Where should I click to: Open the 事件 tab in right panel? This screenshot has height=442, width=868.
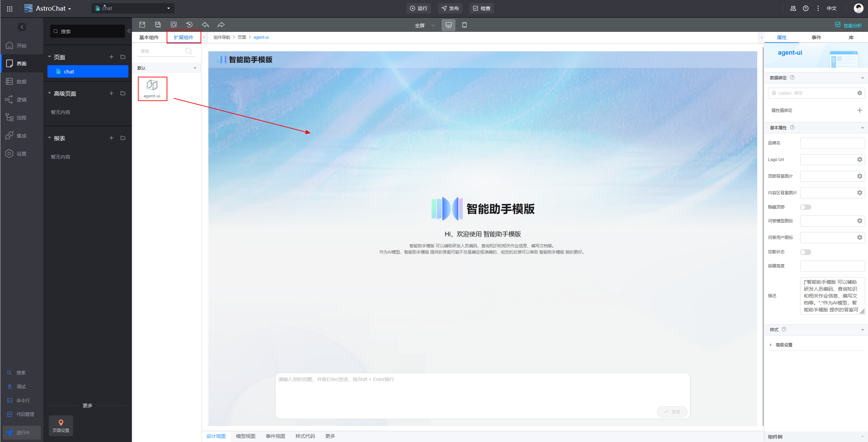(816, 37)
